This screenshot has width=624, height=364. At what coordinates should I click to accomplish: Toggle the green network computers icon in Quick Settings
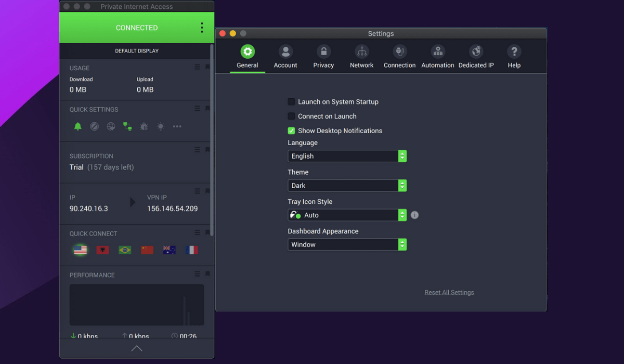(127, 126)
